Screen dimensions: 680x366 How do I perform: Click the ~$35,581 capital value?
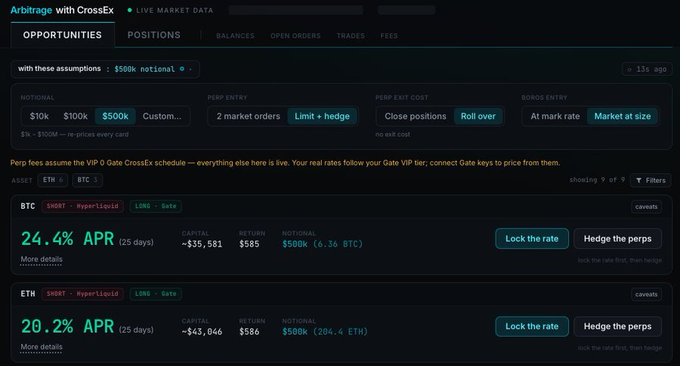coord(202,244)
